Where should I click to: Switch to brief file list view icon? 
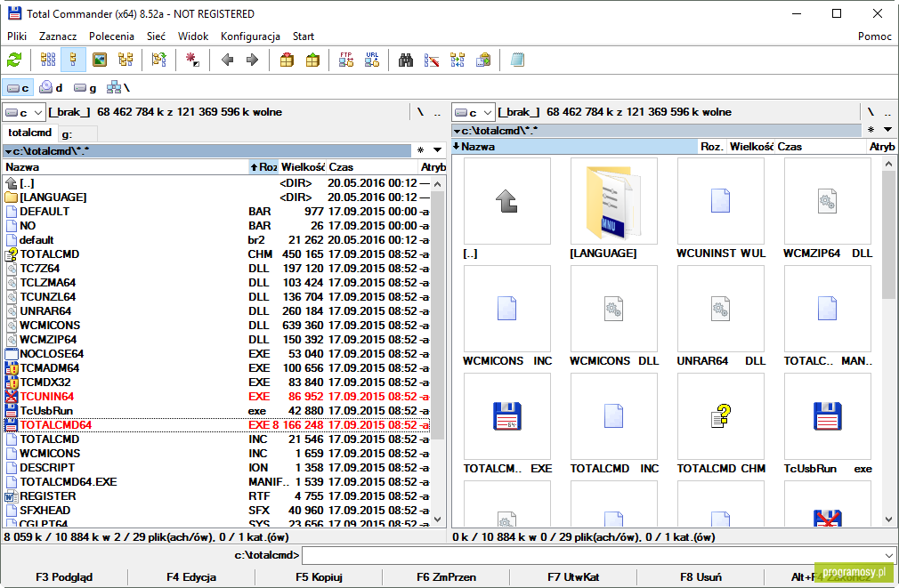48,60
